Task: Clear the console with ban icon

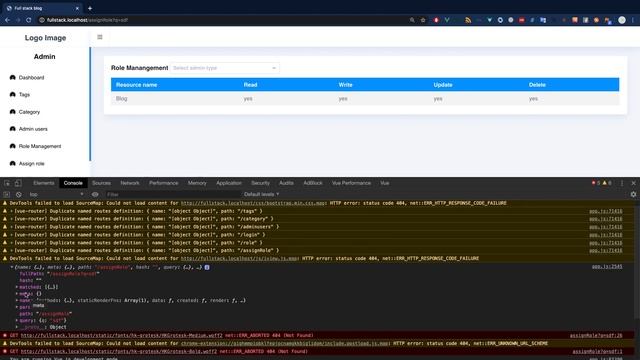Action: pyautogui.click(x=18, y=195)
